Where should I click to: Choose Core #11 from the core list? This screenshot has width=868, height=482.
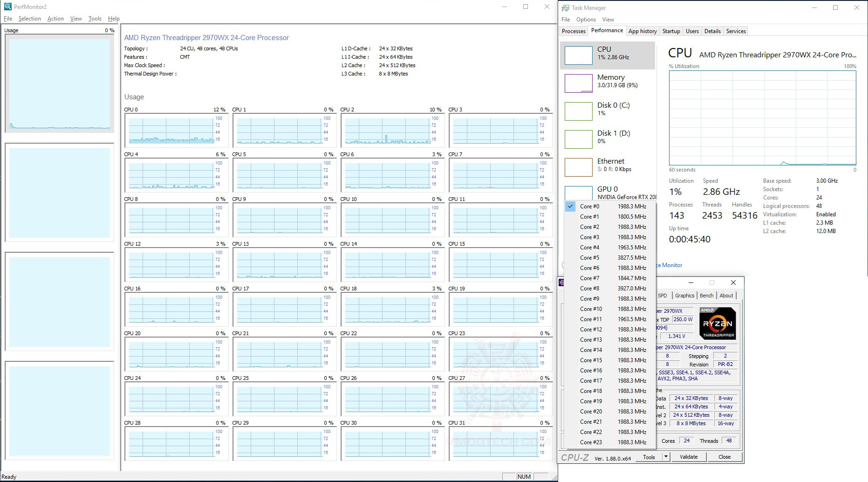click(609, 319)
